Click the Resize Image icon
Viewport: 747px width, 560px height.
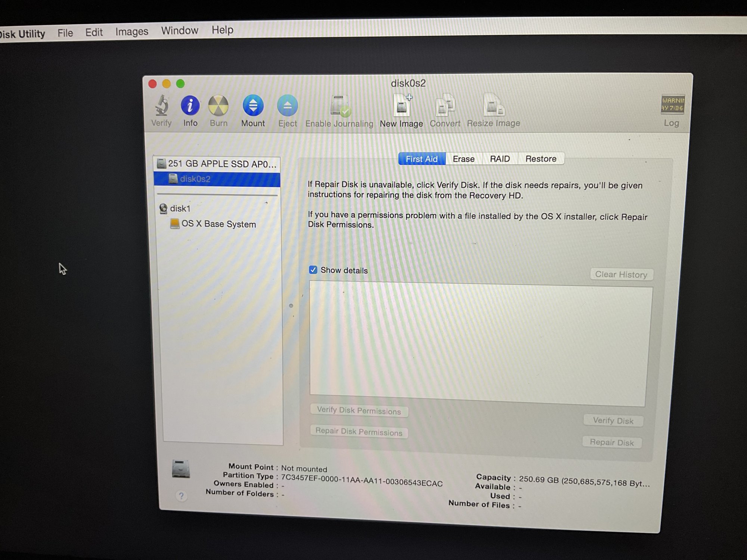pyautogui.click(x=493, y=106)
